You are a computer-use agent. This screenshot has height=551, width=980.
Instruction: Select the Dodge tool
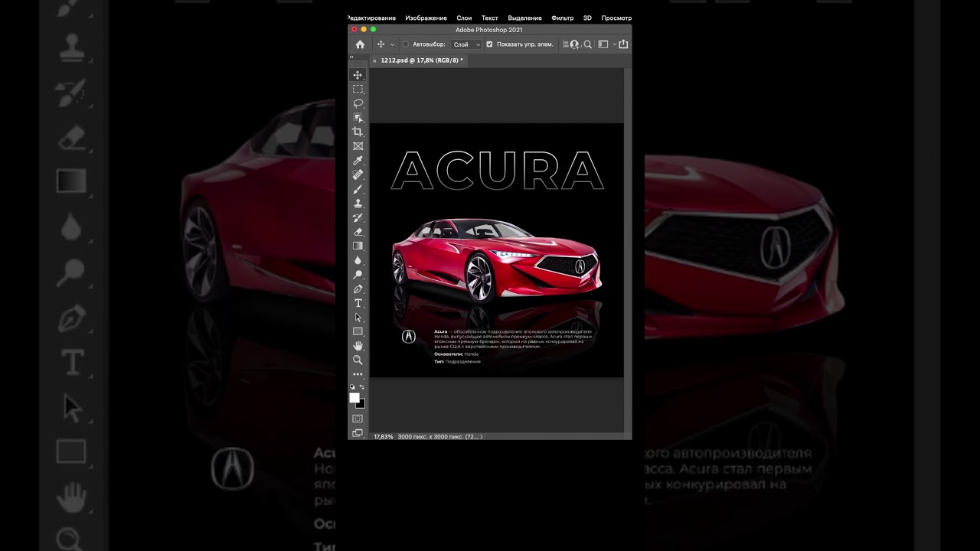358,275
